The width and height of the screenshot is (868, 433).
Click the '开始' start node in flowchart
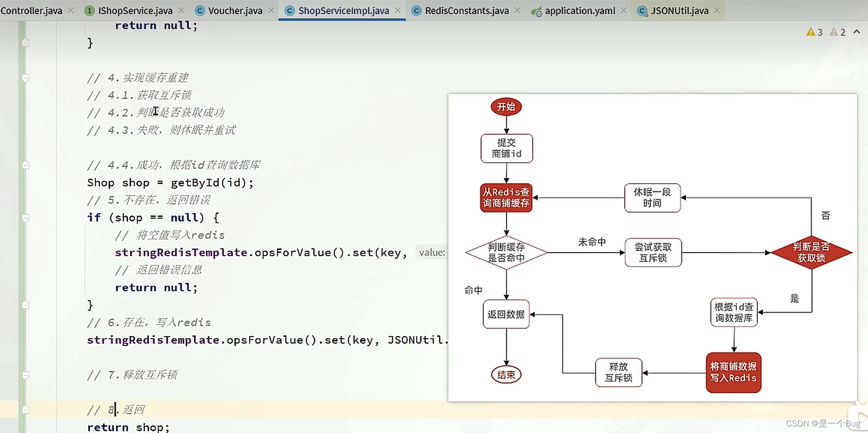(506, 107)
